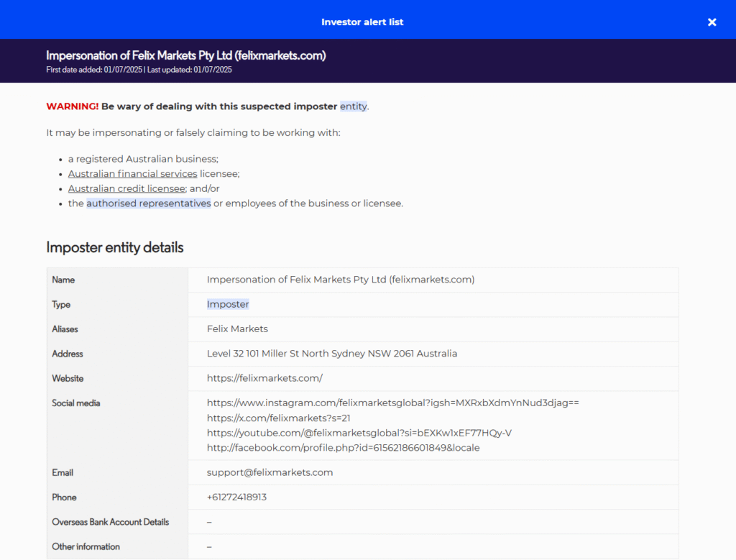The width and height of the screenshot is (736, 560).
Task: Click the Name value in details table
Action: click(341, 280)
